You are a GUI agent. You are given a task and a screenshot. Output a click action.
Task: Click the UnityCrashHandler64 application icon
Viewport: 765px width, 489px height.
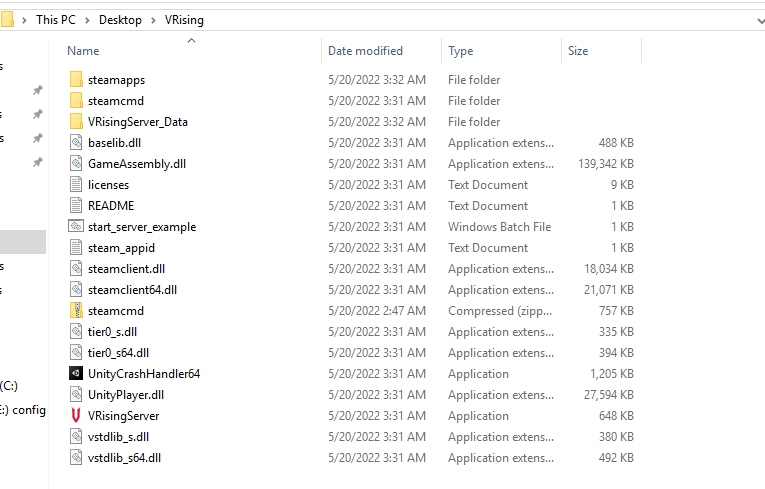click(x=76, y=373)
